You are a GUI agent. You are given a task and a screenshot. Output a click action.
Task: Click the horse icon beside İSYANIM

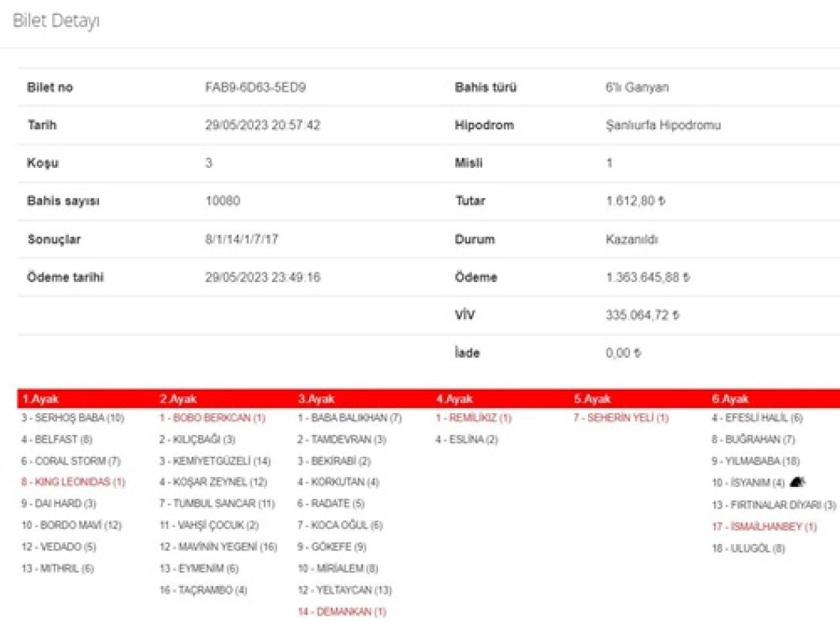pos(797,482)
